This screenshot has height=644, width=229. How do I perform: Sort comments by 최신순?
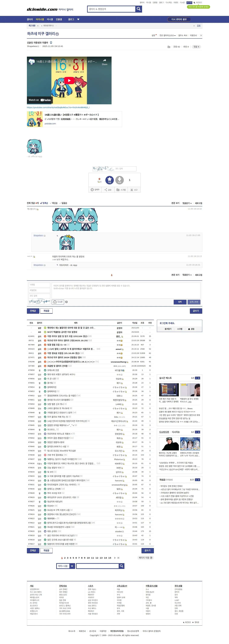click(x=54, y=203)
